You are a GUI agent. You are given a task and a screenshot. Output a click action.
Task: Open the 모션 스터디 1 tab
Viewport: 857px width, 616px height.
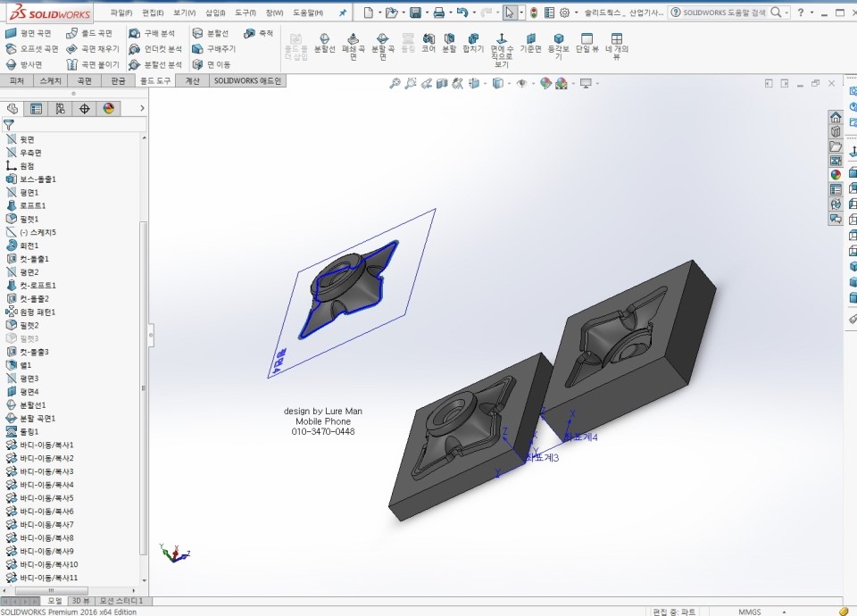coord(121,601)
